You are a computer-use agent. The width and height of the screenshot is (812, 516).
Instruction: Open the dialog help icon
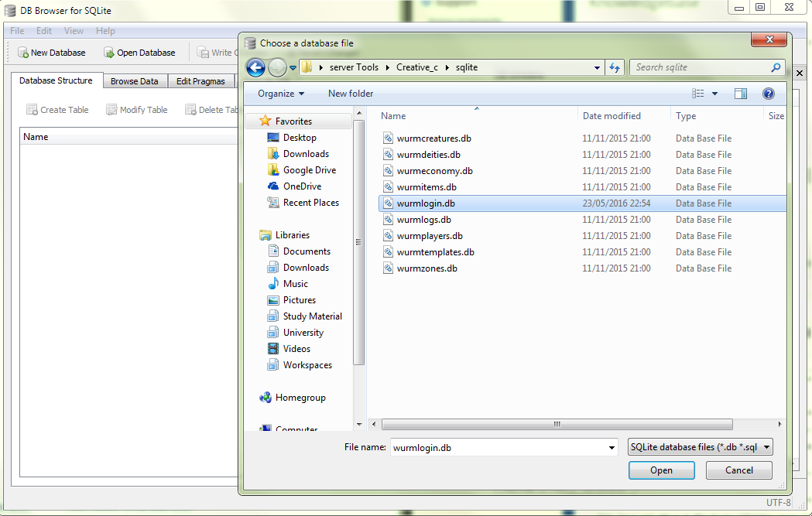point(769,94)
